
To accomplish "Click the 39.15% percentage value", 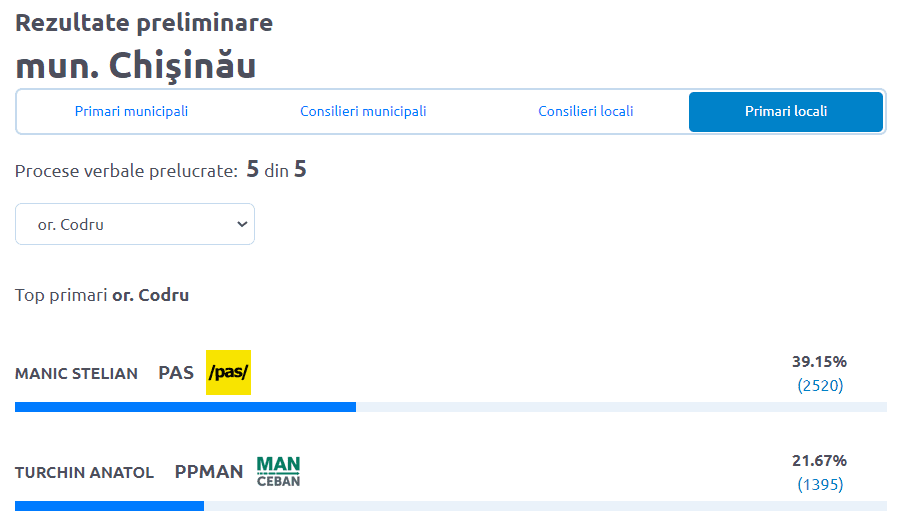I will [819, 361].
